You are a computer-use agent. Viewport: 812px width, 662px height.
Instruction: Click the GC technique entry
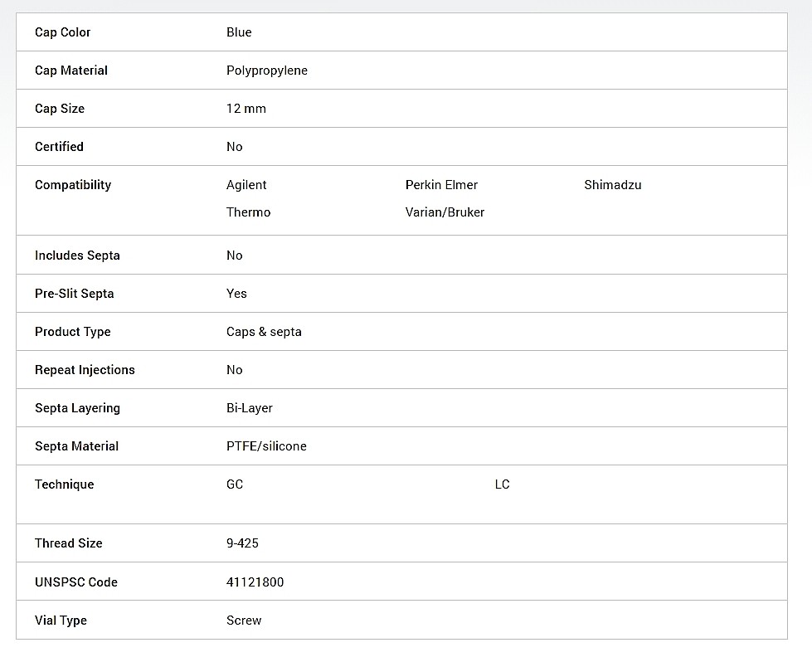click(x=235, y=484)
